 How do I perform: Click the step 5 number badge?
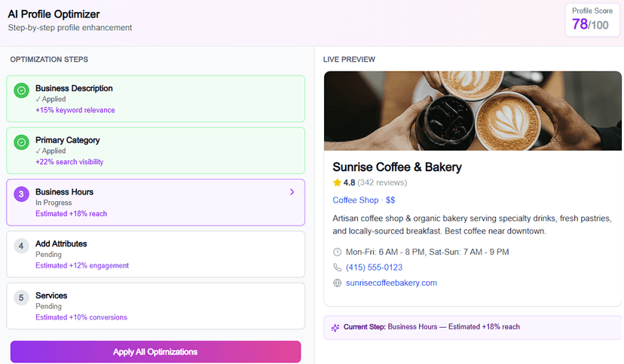(x=22, y=298)
